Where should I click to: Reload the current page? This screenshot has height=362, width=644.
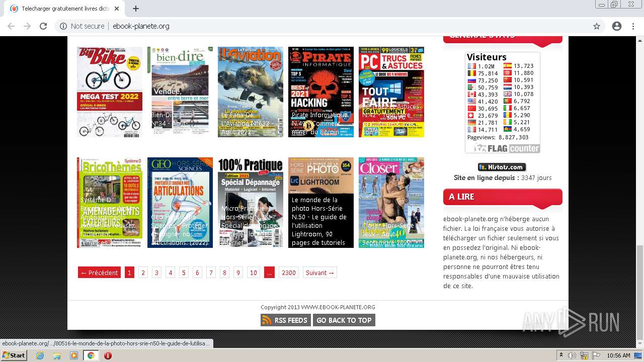[x=43, y=26]
